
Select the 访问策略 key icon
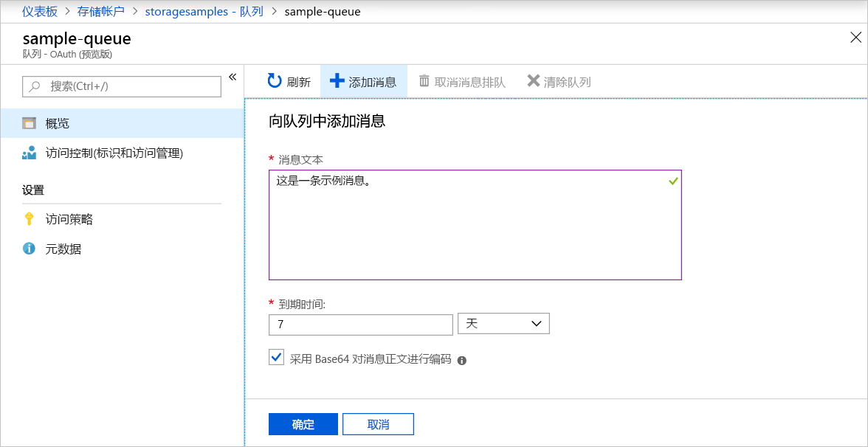[31, 219]
